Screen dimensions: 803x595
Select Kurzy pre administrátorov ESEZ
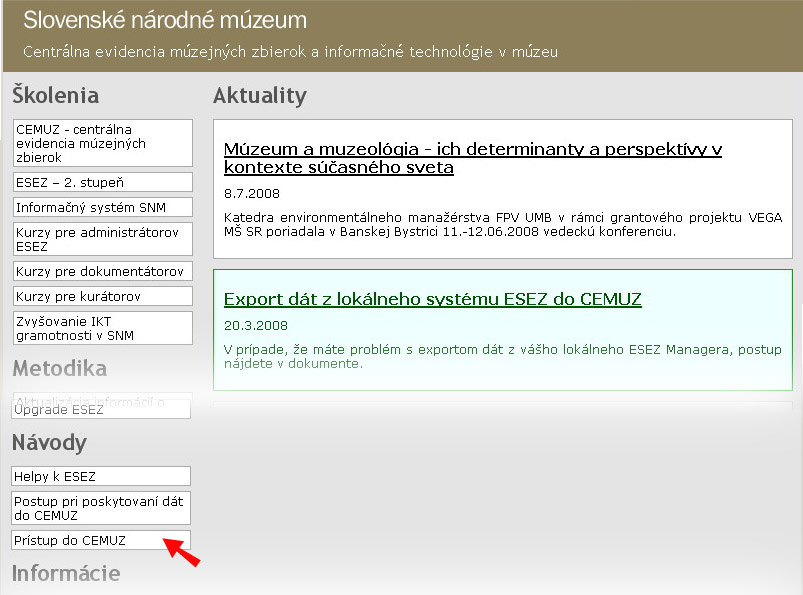click(x=102, y=239)
